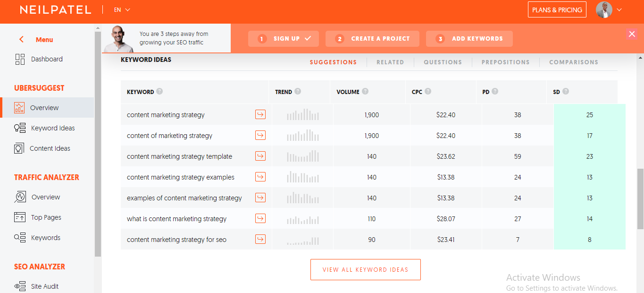
Task: Click help icon next to VOLUME header
Action: point(365,92)
